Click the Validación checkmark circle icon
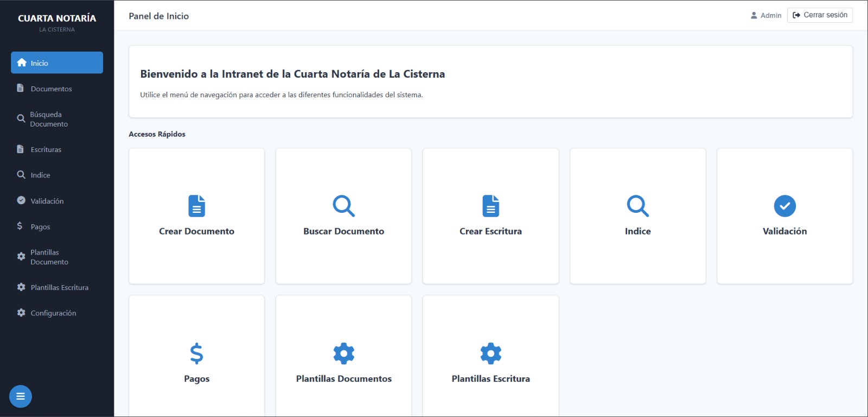 coord(784,206)
